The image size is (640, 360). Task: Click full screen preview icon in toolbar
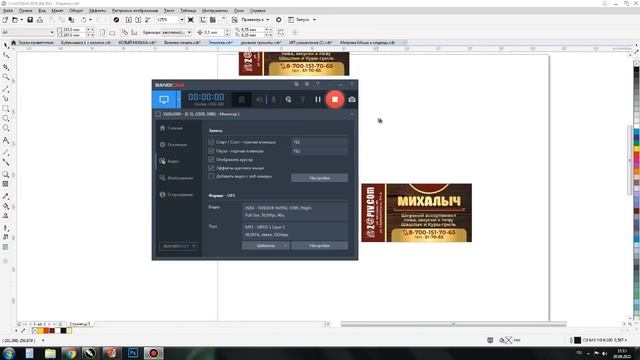191,20
